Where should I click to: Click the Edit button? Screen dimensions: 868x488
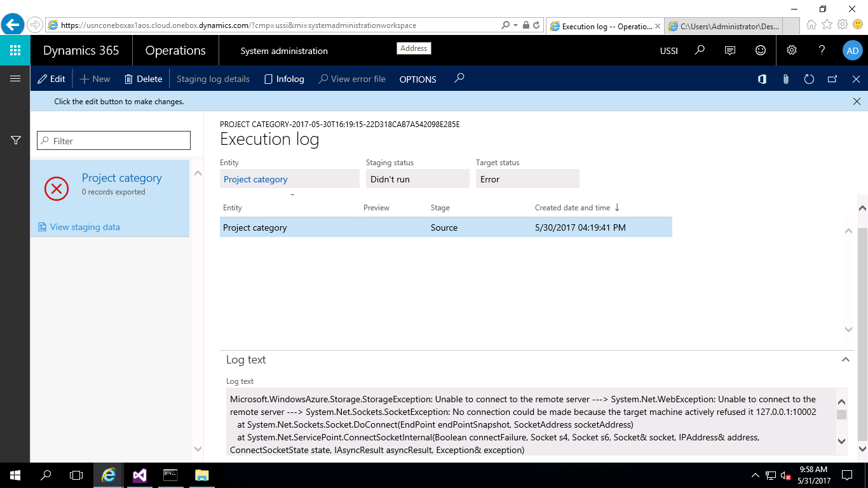(51, 79)
